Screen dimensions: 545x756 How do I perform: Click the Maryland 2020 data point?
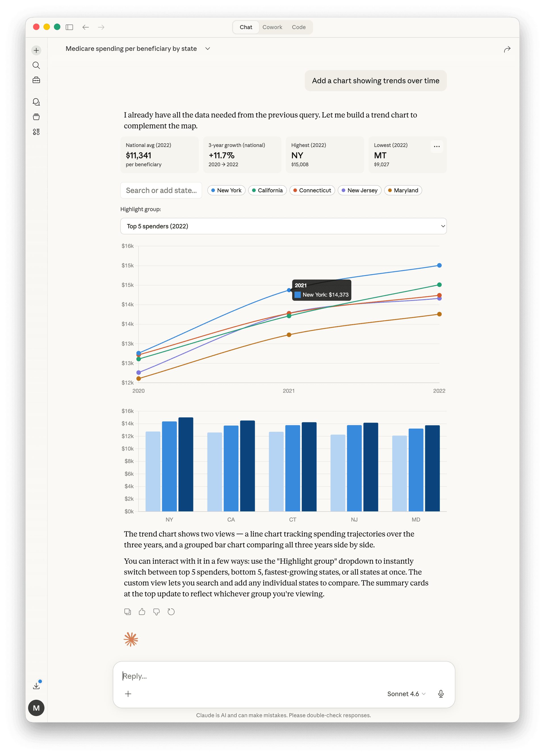click(139, 378)
